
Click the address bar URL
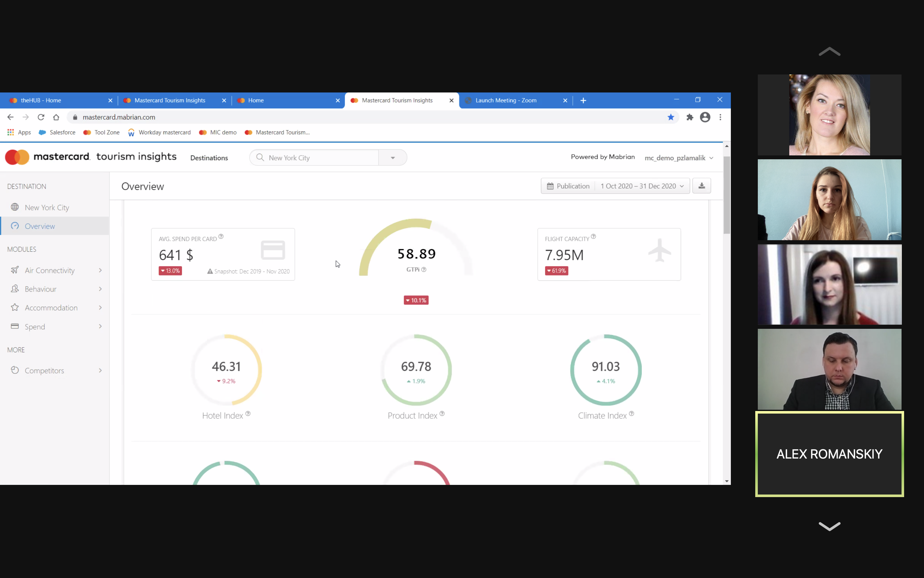119,117
